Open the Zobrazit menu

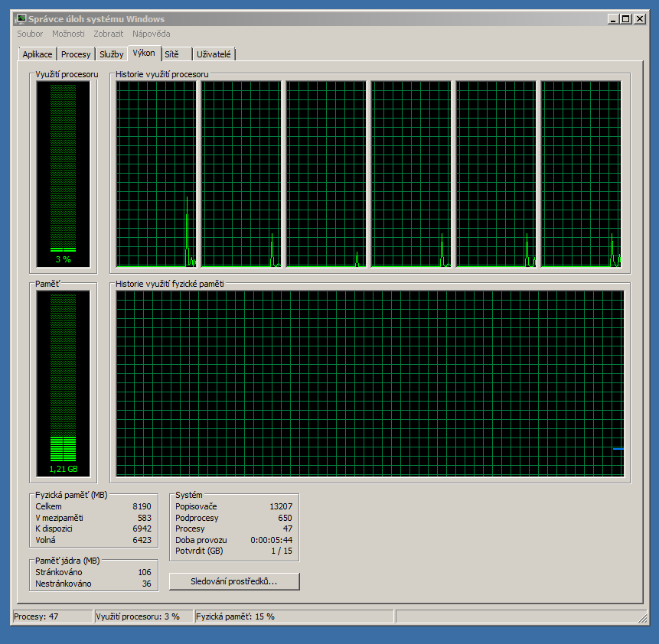tap(109, 34)
